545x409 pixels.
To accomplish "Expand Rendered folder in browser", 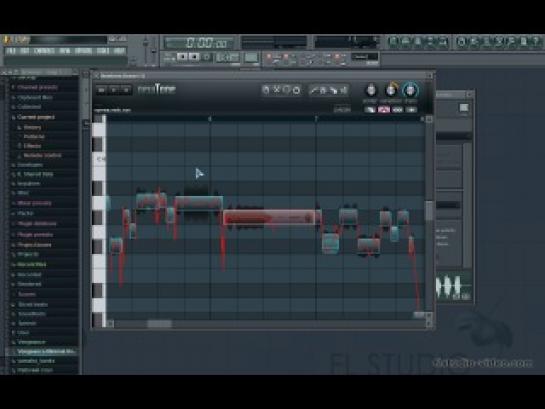I will pyautogui.click(x=29, y=284).
